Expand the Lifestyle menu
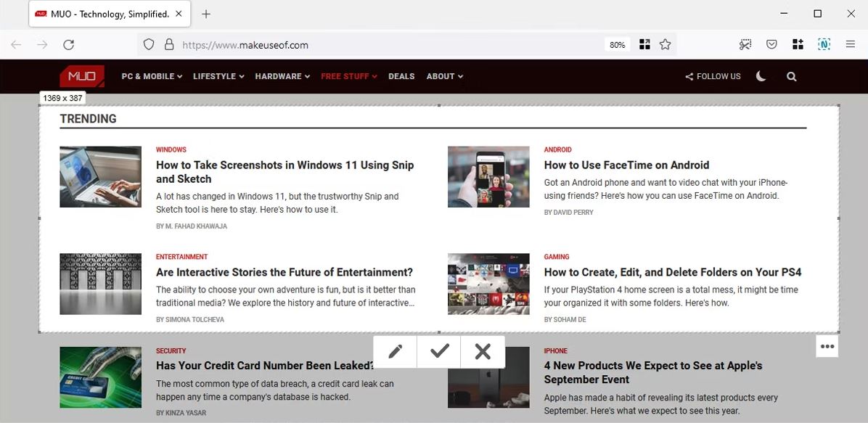Viewport: 868px width, 423px height. click(218, 76)
